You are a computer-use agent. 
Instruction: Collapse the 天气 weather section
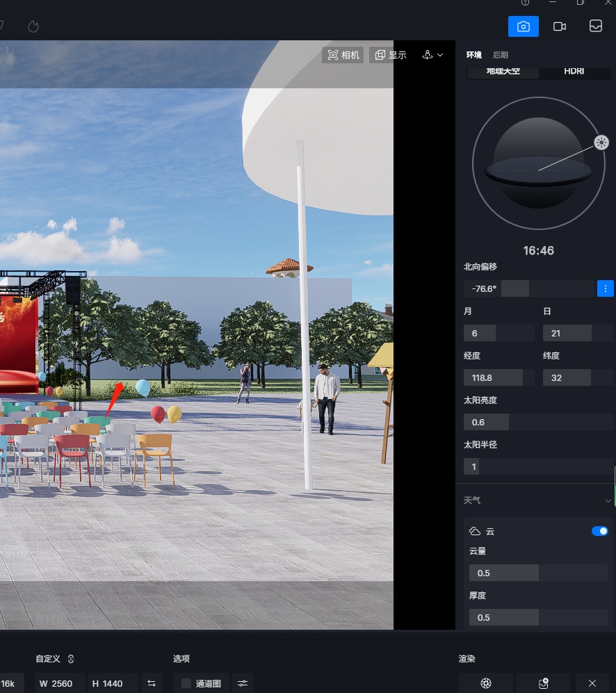pyautogui.click(x=608, y=500)
